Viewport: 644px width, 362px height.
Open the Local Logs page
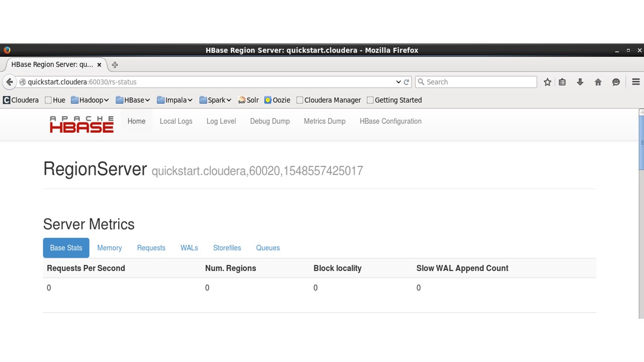click(176, 121)
